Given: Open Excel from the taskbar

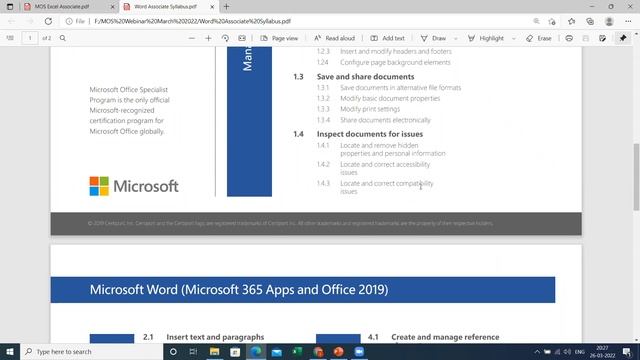Looking at the screenshot, I should [x=297, y=351].
